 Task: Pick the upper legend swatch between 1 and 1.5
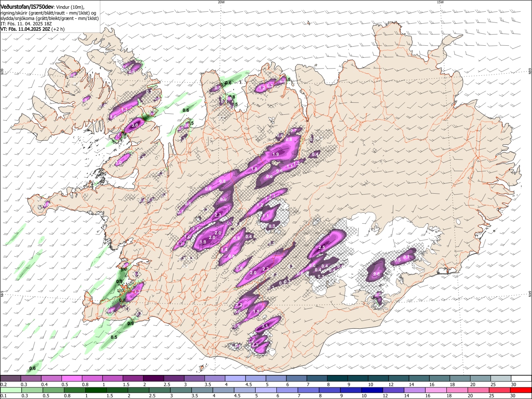point(112,378)
